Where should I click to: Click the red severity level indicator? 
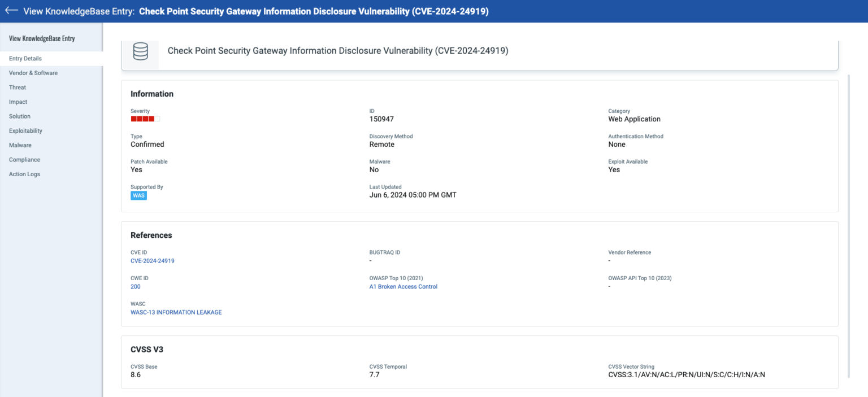click(x=145, y=119)
